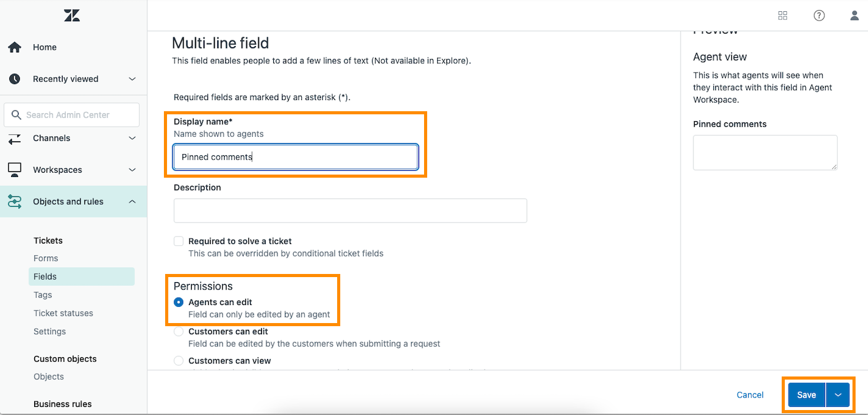The width and height of the screenshot is (868, 415).
Task: Click the Save button
Action: (807, 395)
